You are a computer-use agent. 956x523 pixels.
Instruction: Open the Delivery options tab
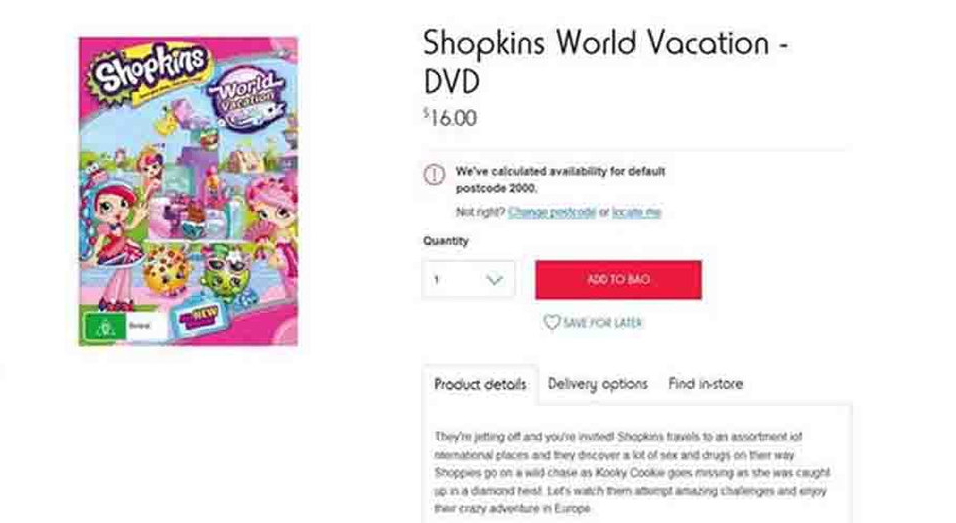point(598,384)
